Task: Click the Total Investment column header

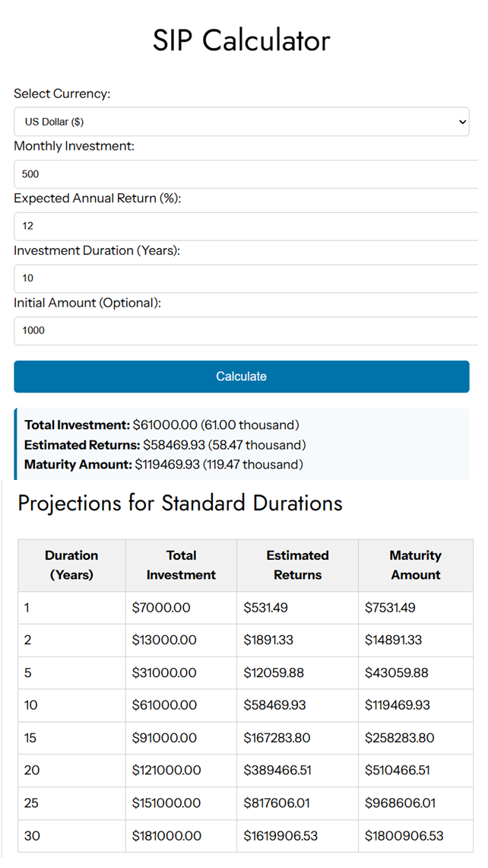Action: (x=181, y=565)
